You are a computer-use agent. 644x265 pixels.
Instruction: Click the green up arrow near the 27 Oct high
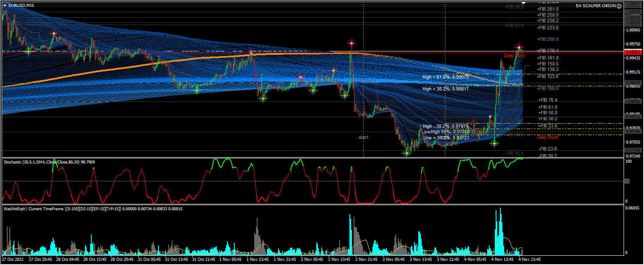click(28, 51)
